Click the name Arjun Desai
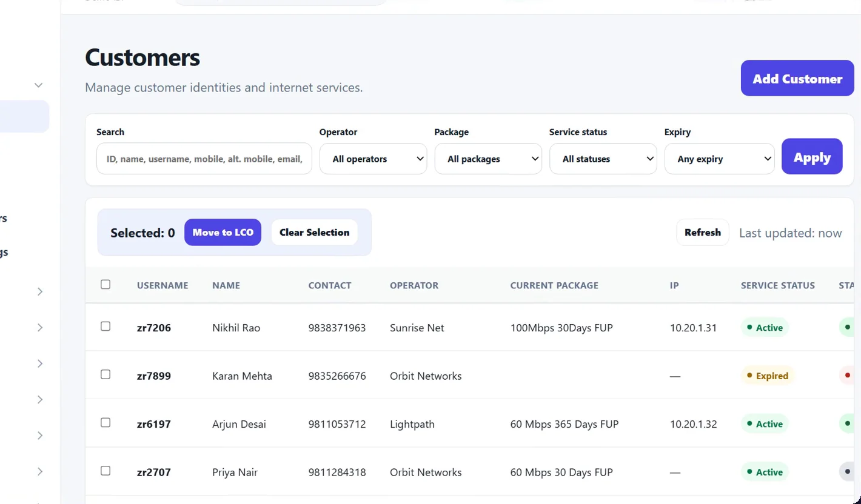 coord(239,424)
